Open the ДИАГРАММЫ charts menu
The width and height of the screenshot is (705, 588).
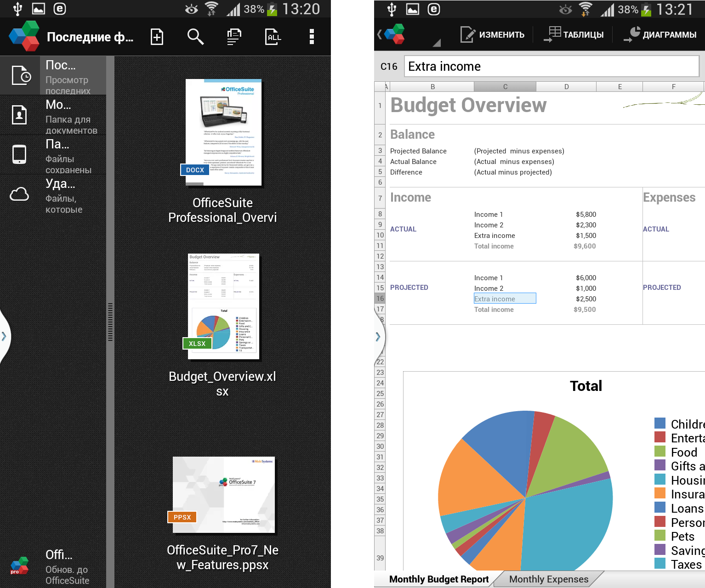660,34
